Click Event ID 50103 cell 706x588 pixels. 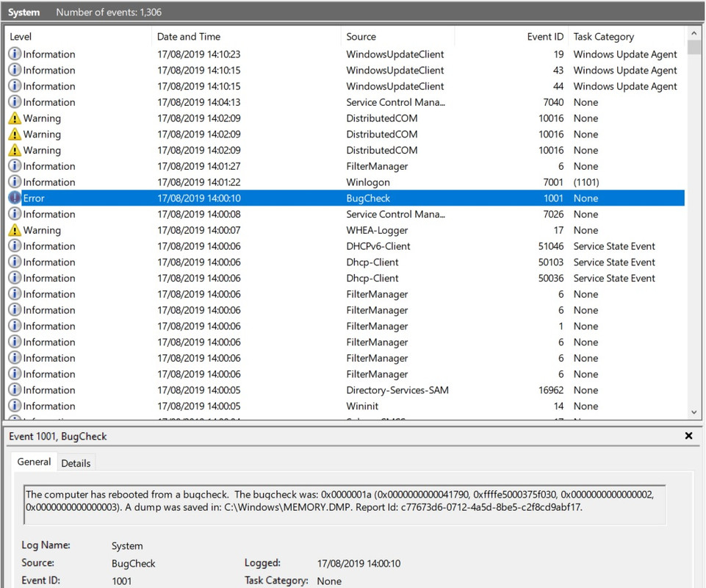click(551, 262)
